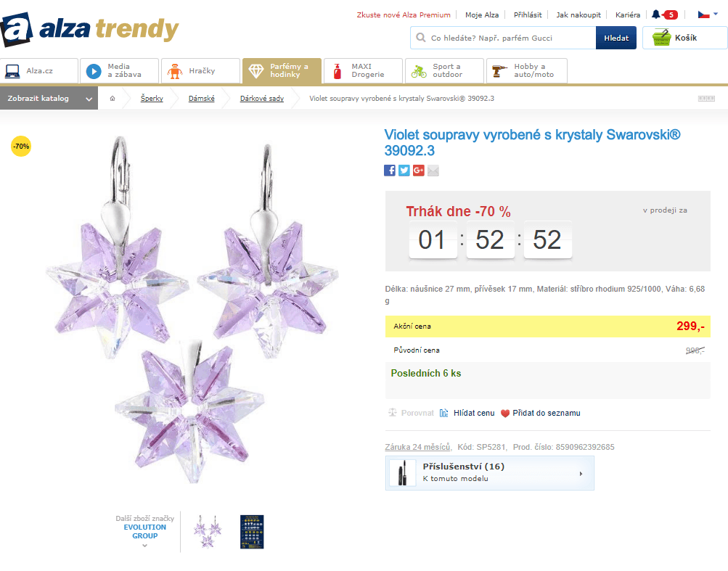Share the product on Facebook
The width and height of the screenshot is (728, 571).
[x=390, y=171]
